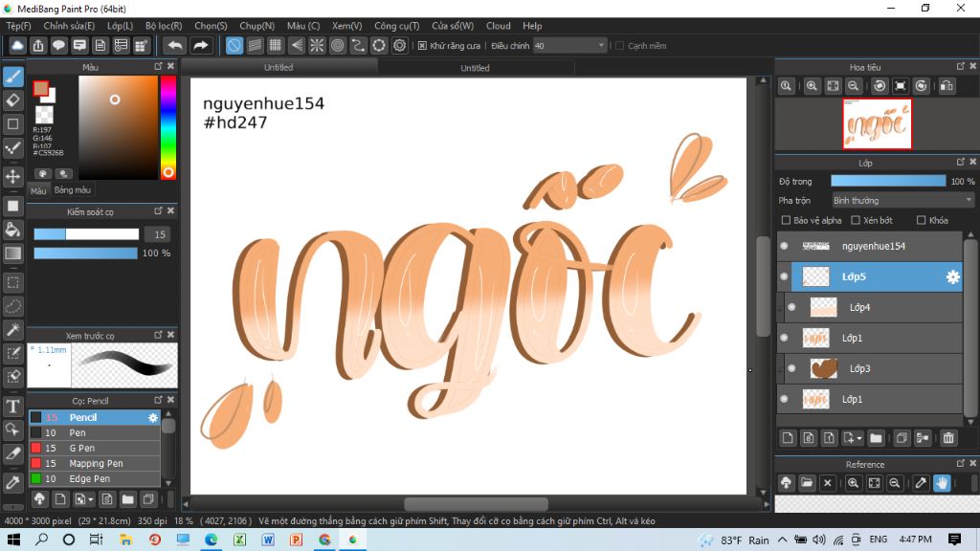Select the Gradient tool
980x551 pixels.
click(13, 253)
